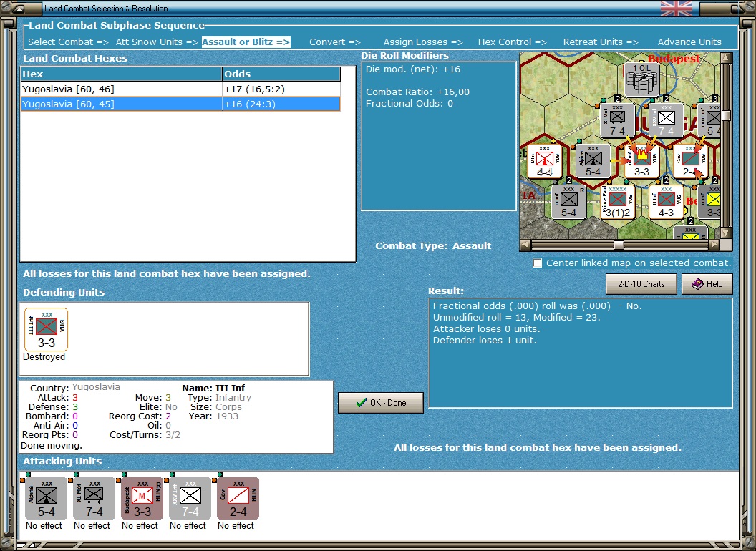Click the Retreat Units subphase step

[x=600, y=42]
